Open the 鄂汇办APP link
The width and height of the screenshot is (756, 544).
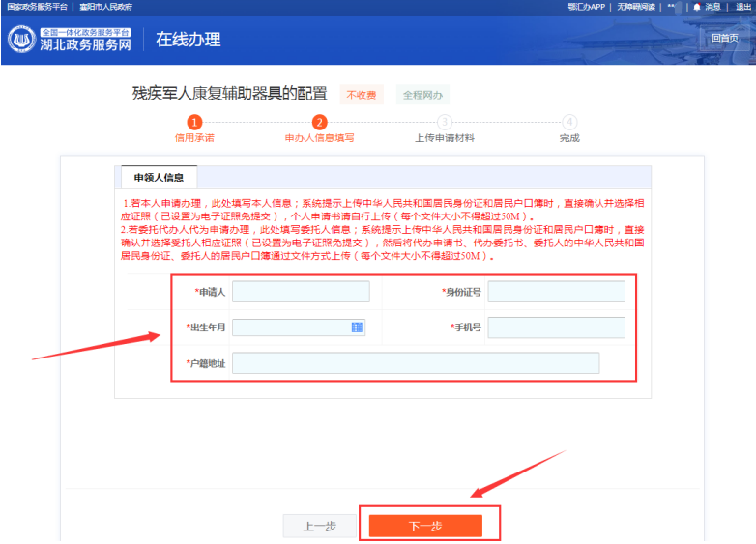pos(586,7)
